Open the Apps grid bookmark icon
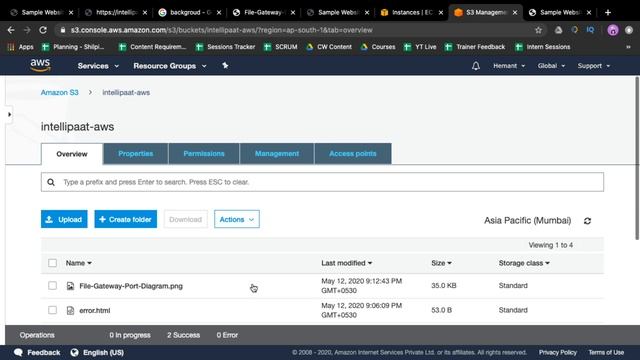The height and width of the screenshot is (360, 640). (11, 47)
